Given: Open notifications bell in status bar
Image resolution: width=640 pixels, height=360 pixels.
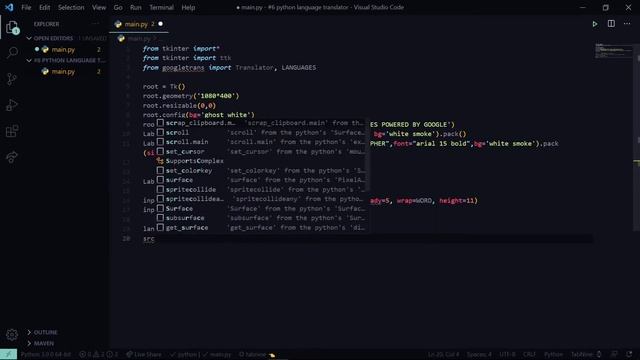Looking at the screenshot, I should click(629, 354).
